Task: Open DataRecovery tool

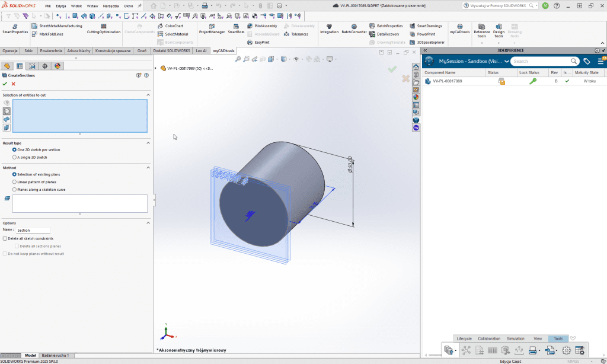Action: pyautogui.click(x=384, y=34)
